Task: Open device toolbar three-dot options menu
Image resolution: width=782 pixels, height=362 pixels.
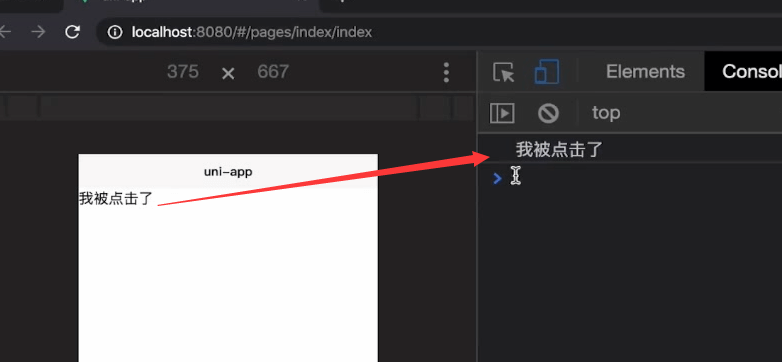Action: 446,73
